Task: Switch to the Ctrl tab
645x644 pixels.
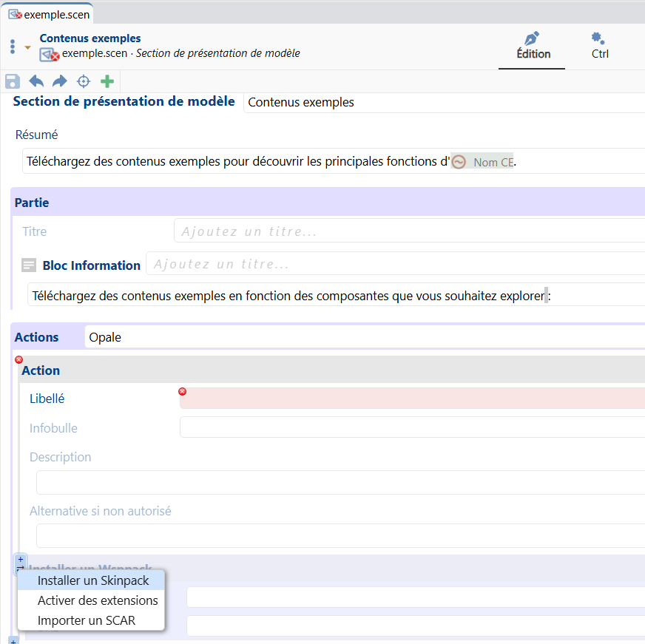Action: (x=600, y=46)
